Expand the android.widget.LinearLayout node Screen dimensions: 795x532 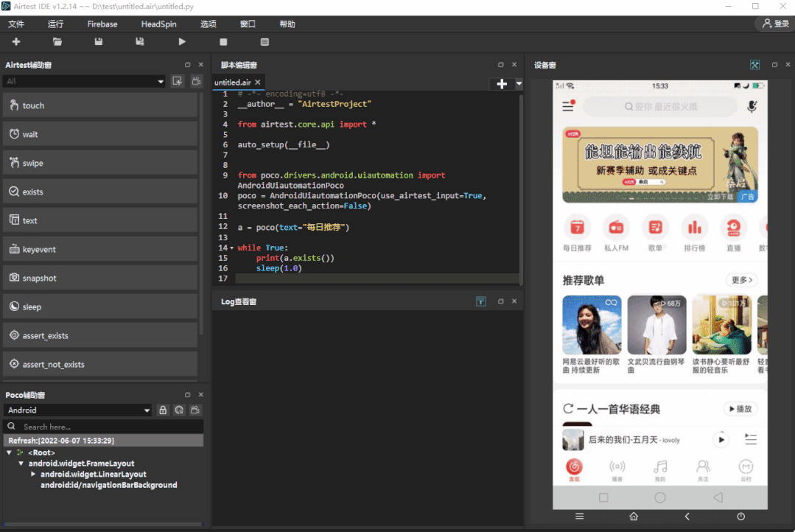(33, 474)
